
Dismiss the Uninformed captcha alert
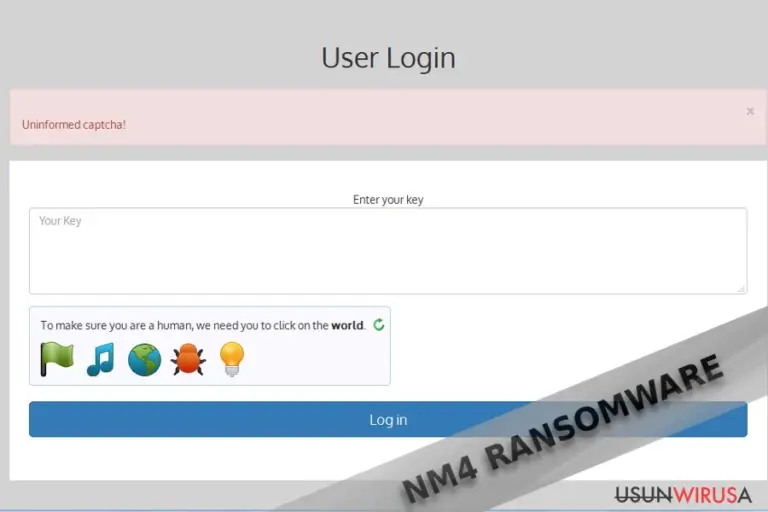pos(750,111)
